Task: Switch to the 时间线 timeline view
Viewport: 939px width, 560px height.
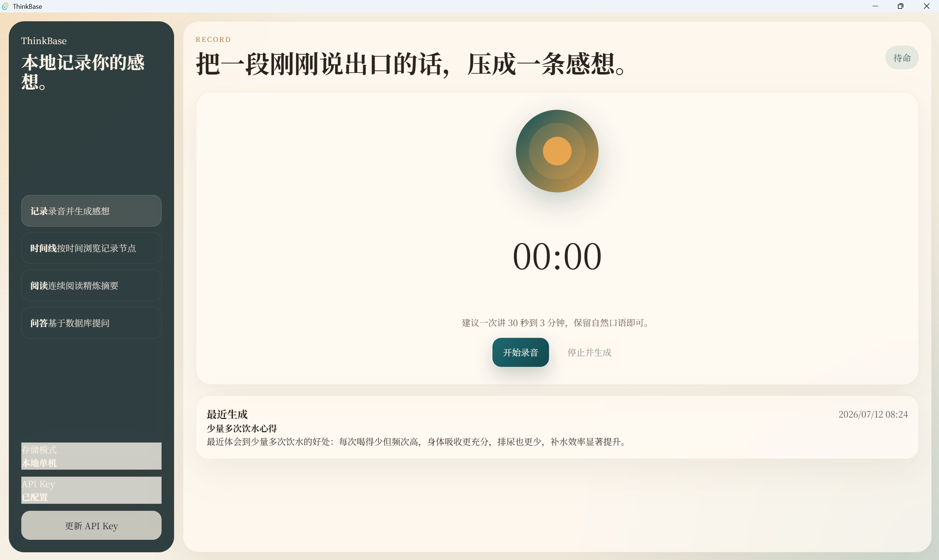Action: pos(91,248)
